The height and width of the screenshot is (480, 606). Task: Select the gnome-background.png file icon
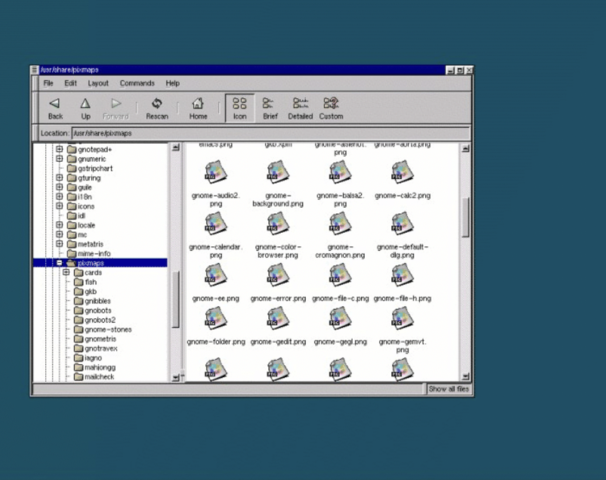[278, 172]
